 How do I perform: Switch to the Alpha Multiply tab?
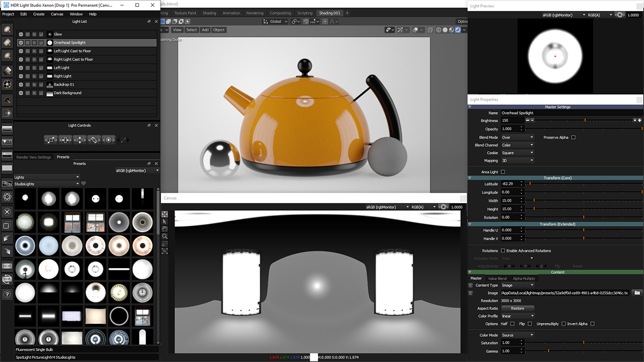[523, 278]
